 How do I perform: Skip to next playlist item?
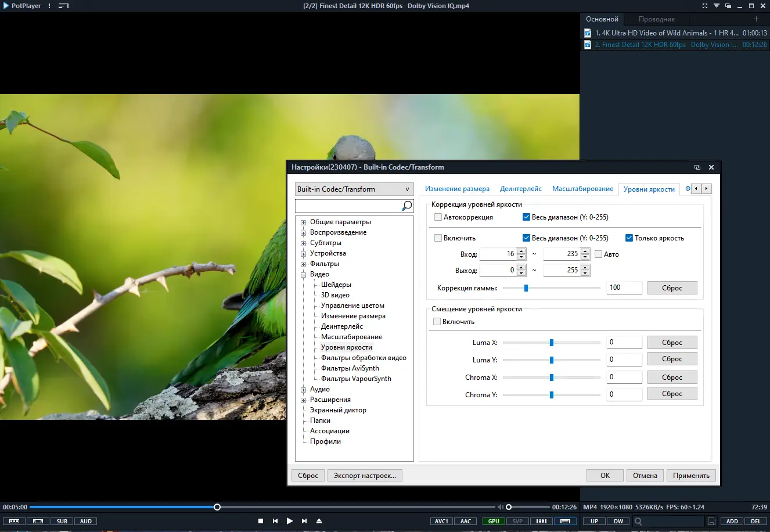click(304, 521)
